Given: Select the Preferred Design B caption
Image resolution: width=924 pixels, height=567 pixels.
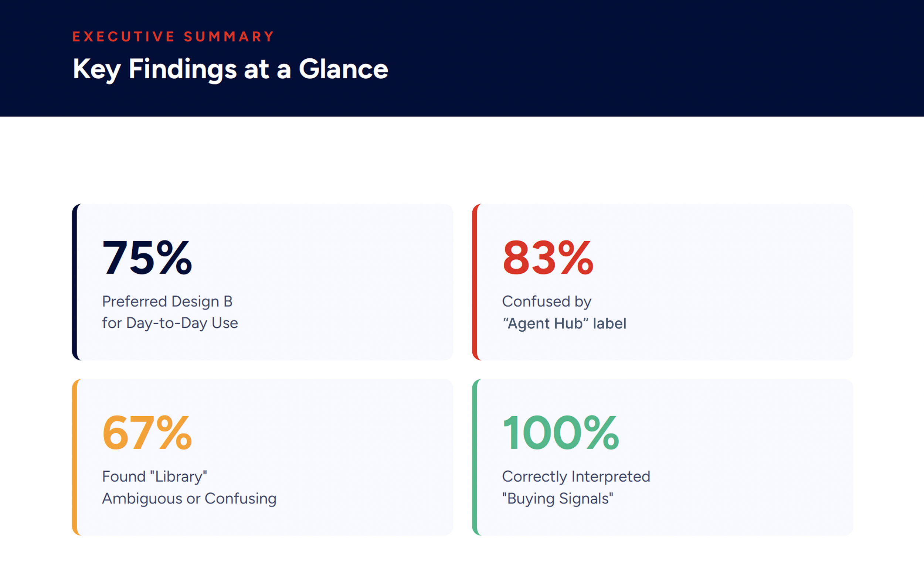Looking at the screenshot, I should click(x=170, y=312).
